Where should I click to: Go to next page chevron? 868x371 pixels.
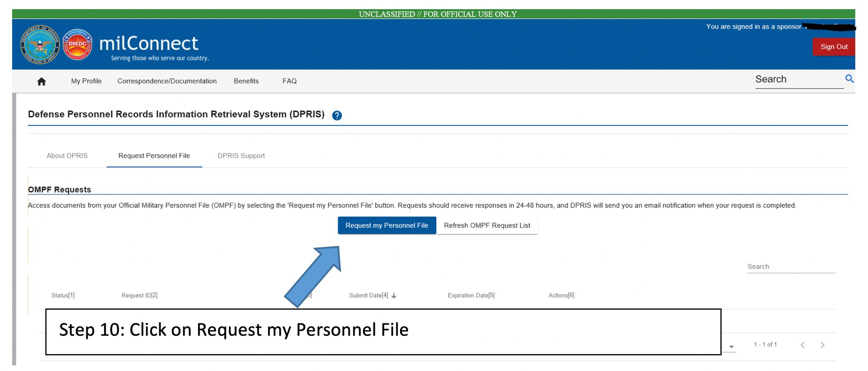[x=822, y=345]
